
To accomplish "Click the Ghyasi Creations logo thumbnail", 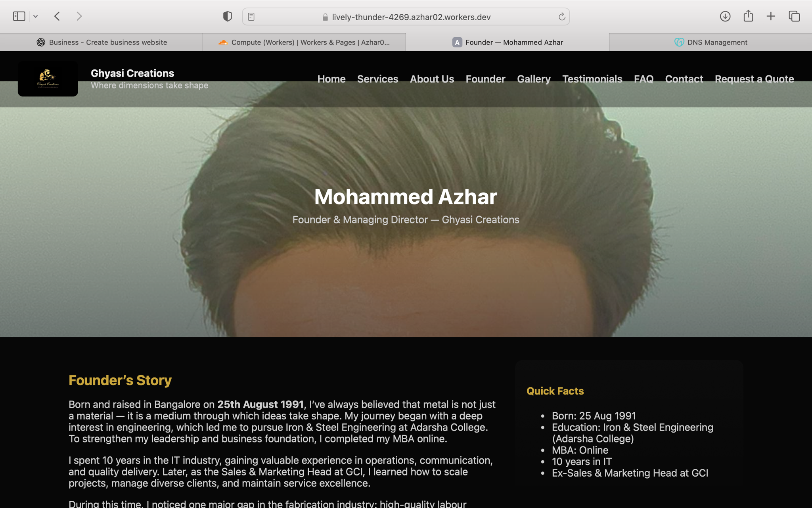I will point(48,79).
